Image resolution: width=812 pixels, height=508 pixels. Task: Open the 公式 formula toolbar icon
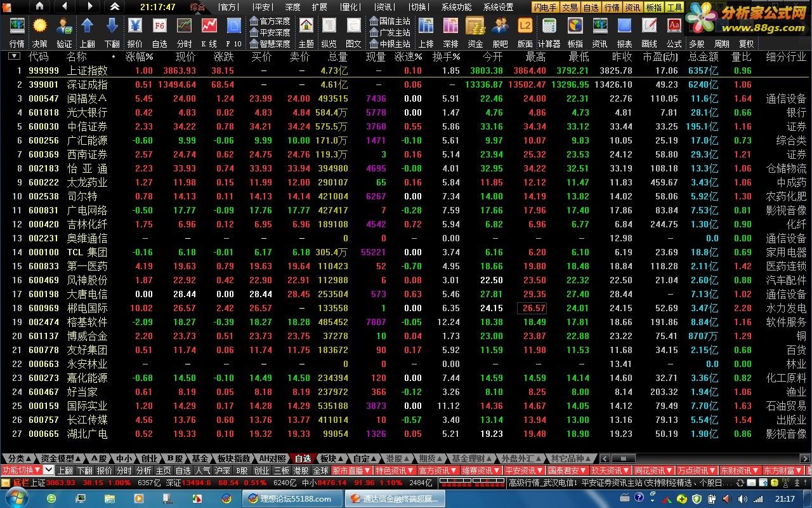[x=674, y=32]
